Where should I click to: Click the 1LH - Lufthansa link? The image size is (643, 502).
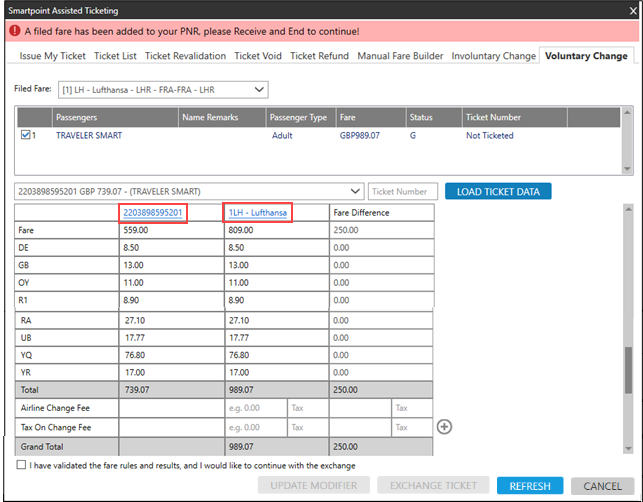point(258,213)
